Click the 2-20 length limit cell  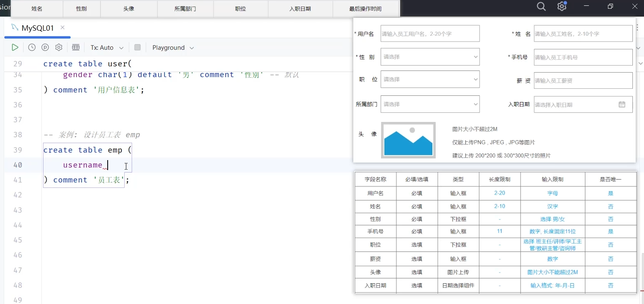click(499, 193)
